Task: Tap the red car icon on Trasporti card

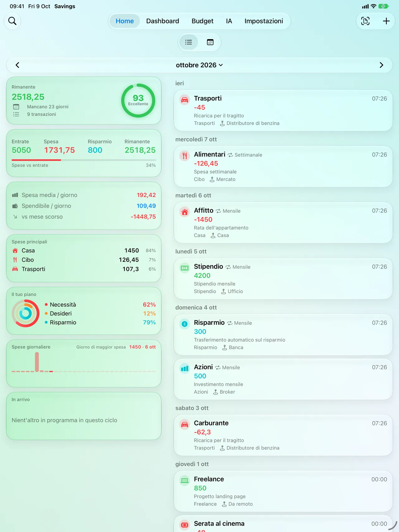Action: pos(185,100)
